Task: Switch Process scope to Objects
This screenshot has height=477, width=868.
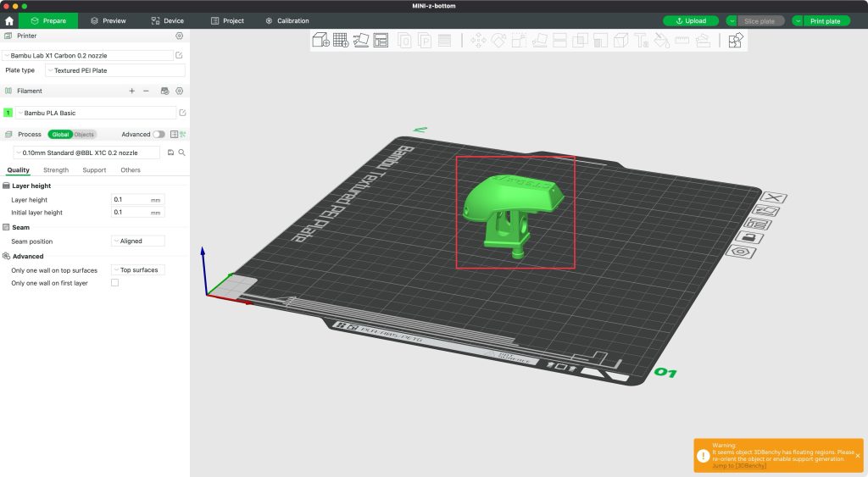Action: coord(84,135)
